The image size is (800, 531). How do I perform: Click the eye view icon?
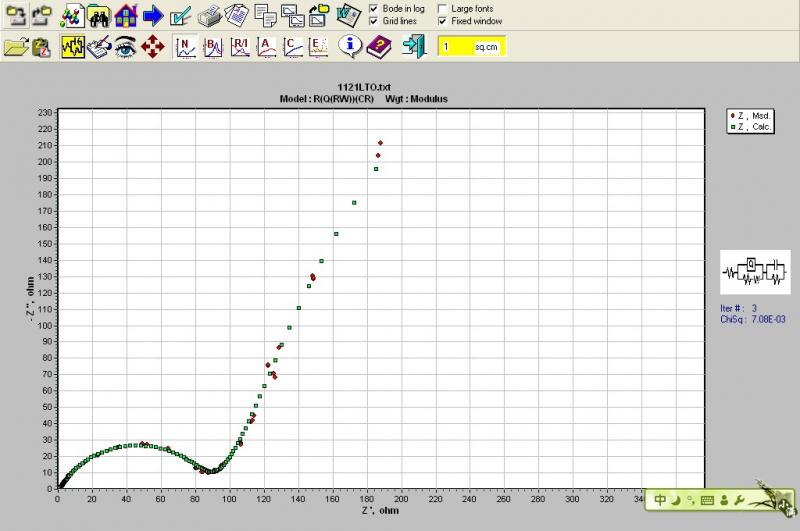click(126, 46)
